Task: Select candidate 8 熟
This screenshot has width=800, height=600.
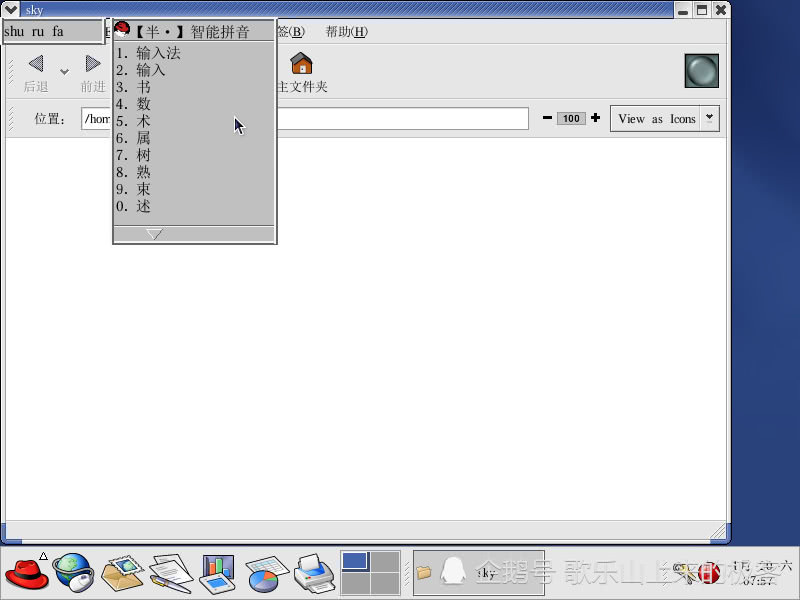Action: coord(133,172)
